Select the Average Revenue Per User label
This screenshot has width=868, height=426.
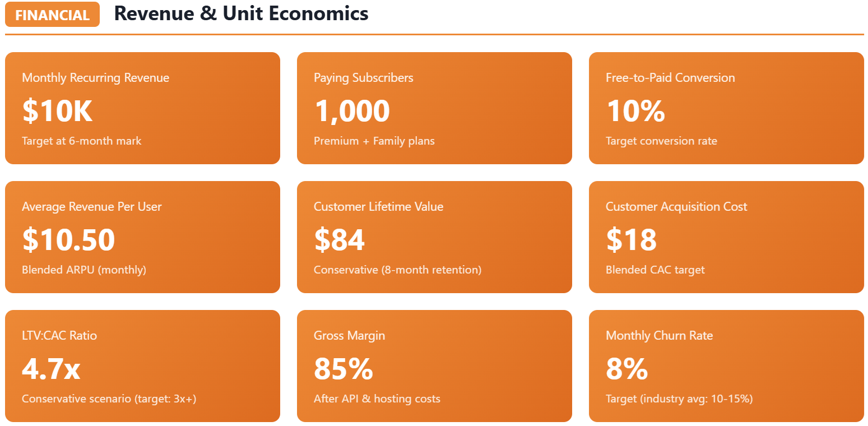point(91,207)
